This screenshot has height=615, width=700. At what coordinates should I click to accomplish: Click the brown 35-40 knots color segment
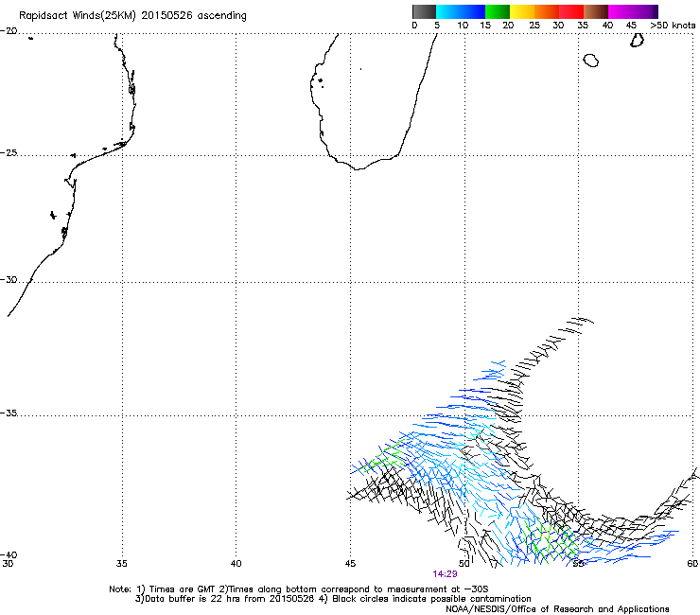point(596,11)
